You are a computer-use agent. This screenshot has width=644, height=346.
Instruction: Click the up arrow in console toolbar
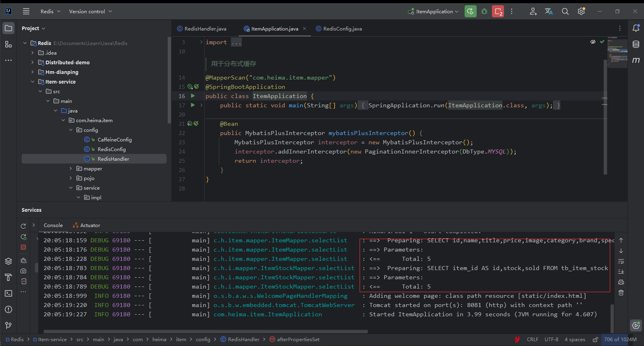[x=621, y=240]
